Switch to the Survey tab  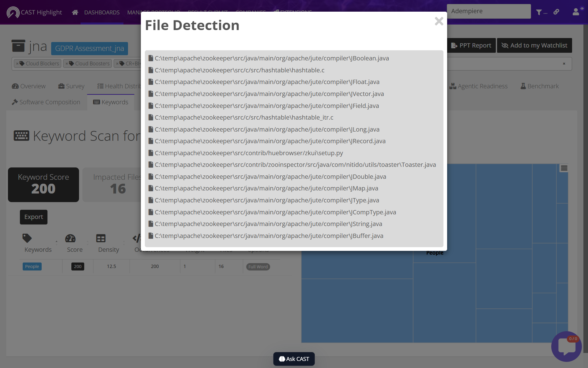[71, 86]
